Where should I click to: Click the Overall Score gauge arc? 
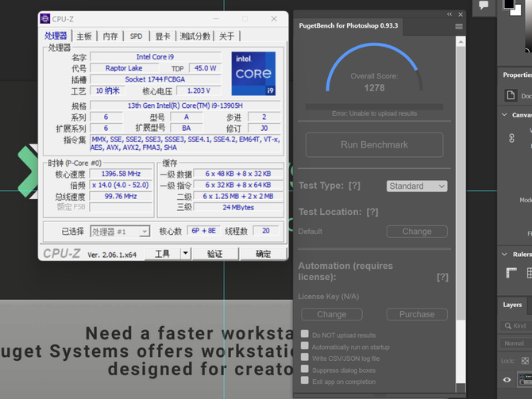[374, 67]
